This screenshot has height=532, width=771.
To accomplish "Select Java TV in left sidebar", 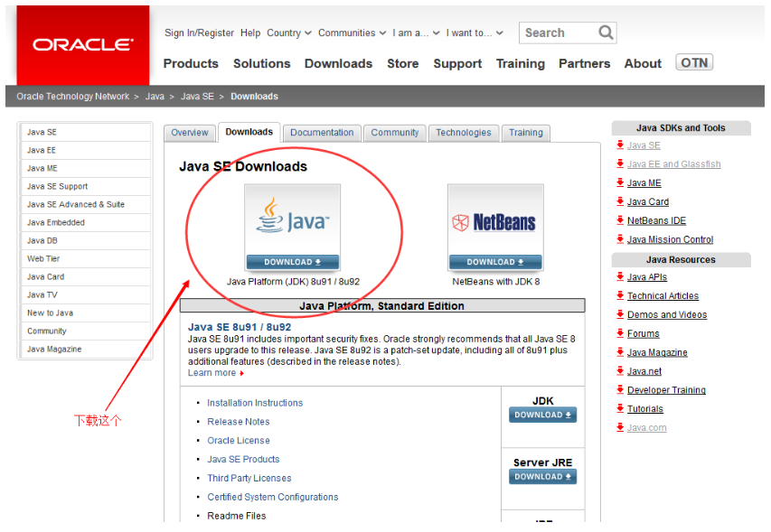I will pos(86,294).
